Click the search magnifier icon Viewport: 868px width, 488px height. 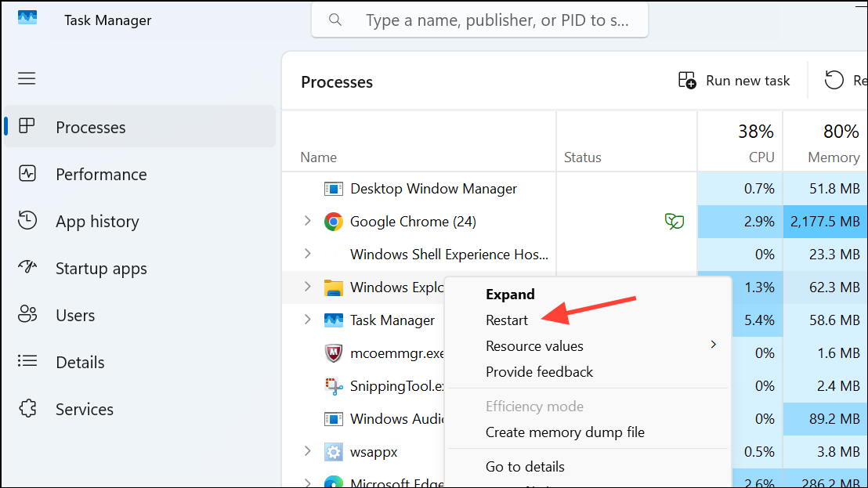pos(335,20)
